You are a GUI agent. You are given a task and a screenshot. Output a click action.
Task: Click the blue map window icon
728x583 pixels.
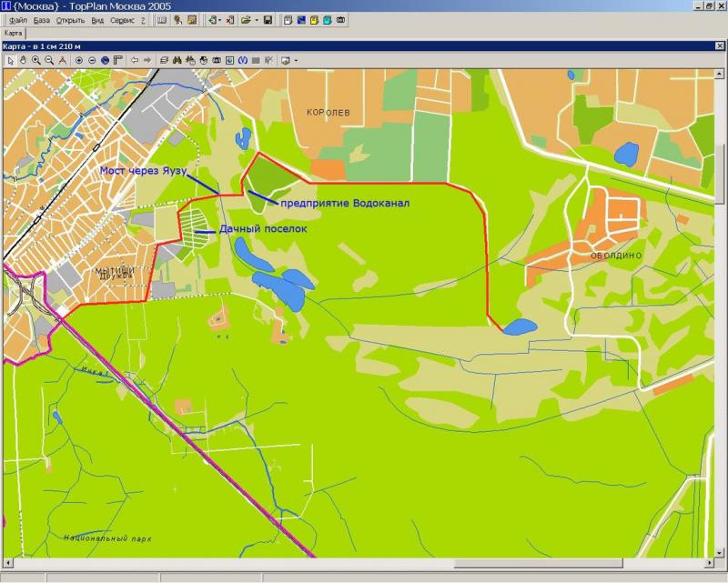[x=301, y=20]
